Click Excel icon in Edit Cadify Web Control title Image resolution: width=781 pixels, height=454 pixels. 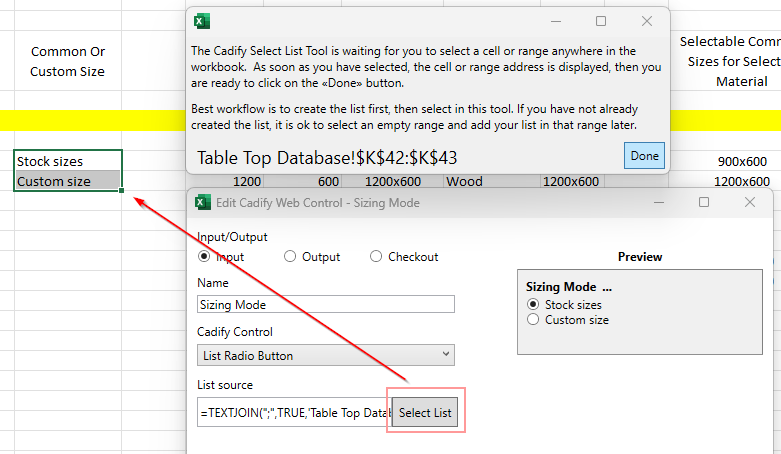(203, 202)
